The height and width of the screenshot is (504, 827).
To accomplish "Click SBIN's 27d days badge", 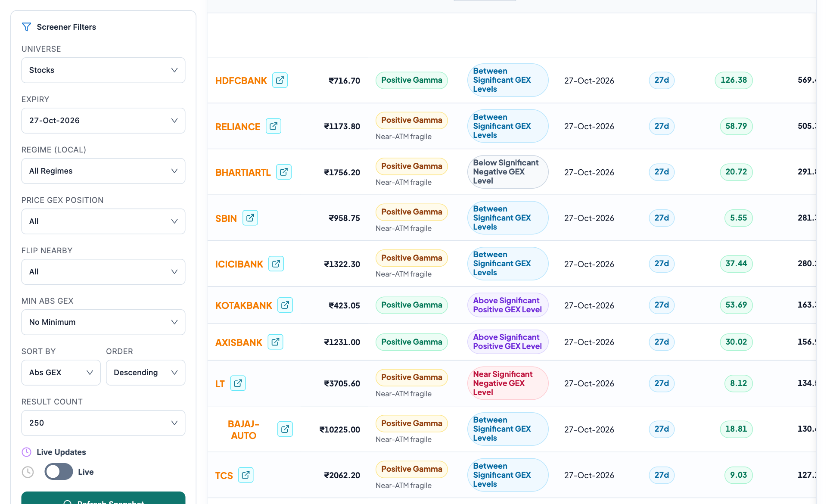I will tap(662, 218).
